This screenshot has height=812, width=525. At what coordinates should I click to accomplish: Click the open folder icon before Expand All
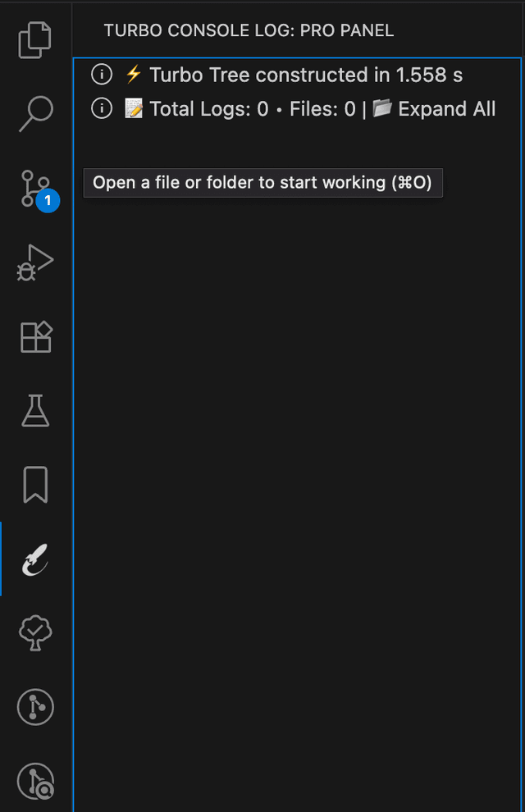382,108
